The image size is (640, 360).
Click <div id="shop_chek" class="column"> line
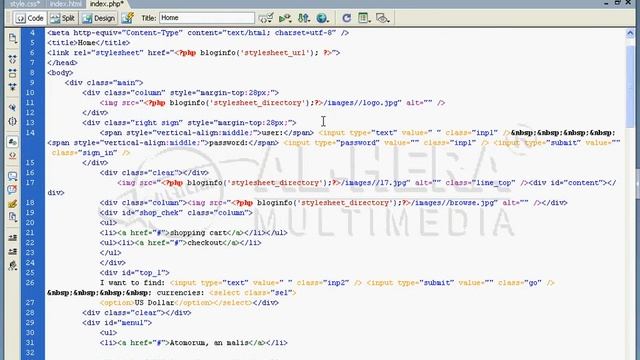[176, 212]
